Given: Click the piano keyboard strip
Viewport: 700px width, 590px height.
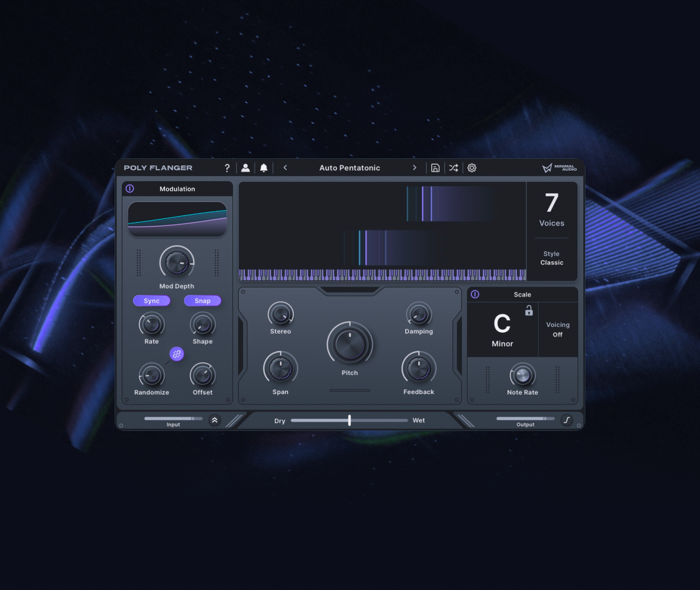Looking at the screenshot, I should pos(383,274).
